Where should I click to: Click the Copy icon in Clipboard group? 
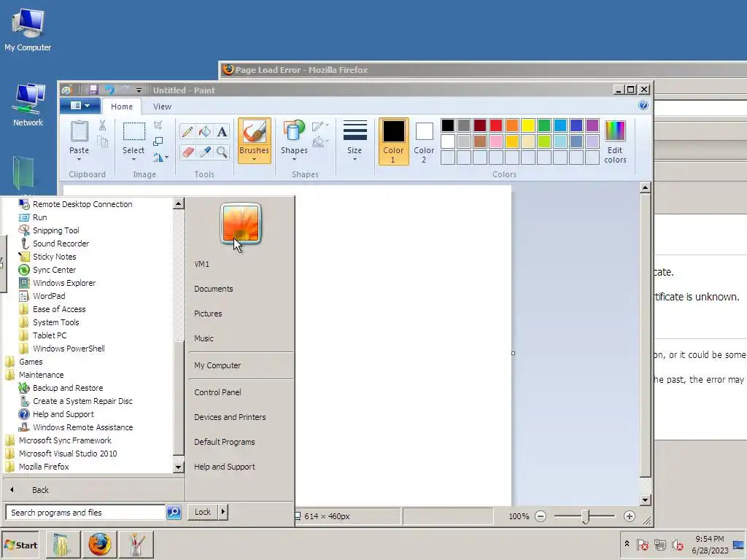click(x=102, y=141)
